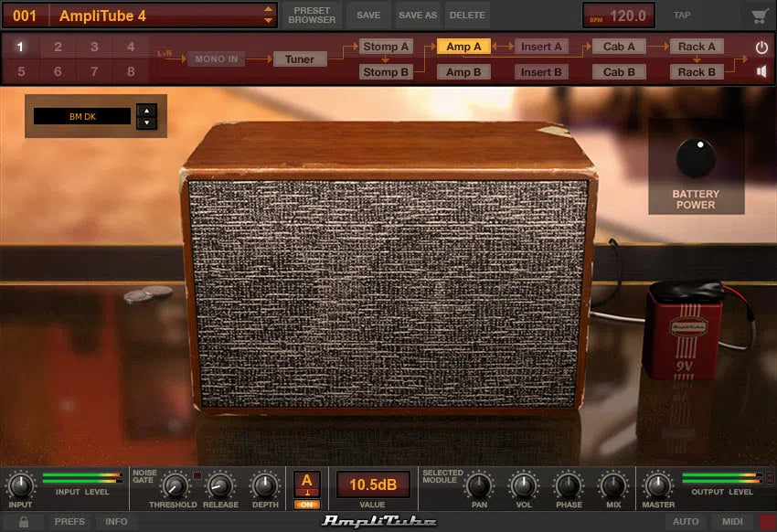Click the up stepper beside BM DK

(x=146, y=112)
